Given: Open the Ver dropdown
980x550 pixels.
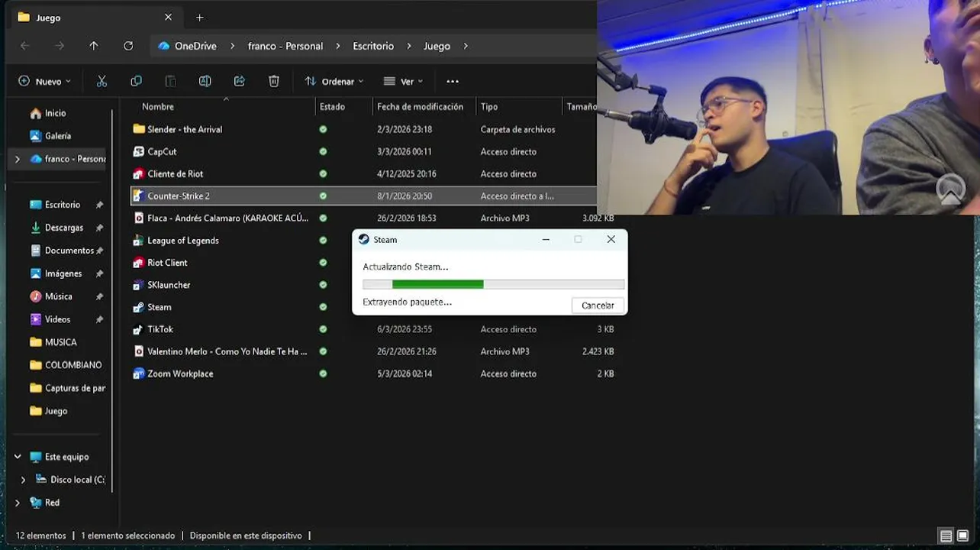Looking at the screenshot, I should (x=403, y=82).
